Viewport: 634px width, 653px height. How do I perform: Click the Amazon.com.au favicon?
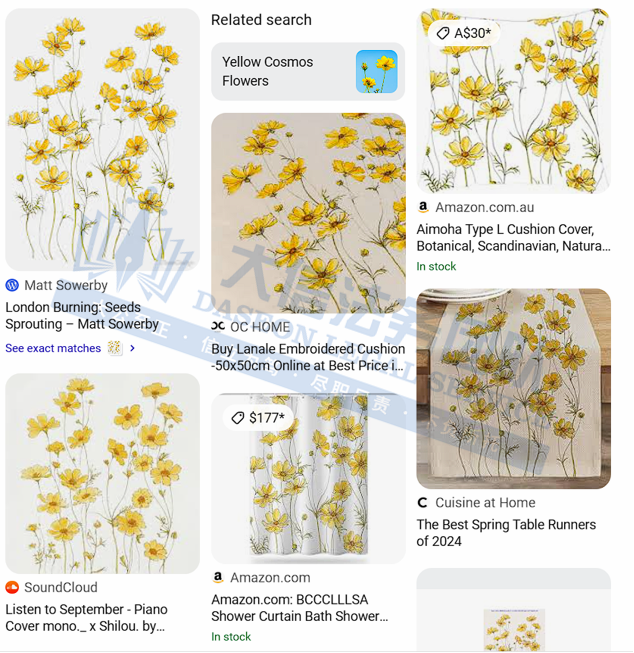coord(423,207)
